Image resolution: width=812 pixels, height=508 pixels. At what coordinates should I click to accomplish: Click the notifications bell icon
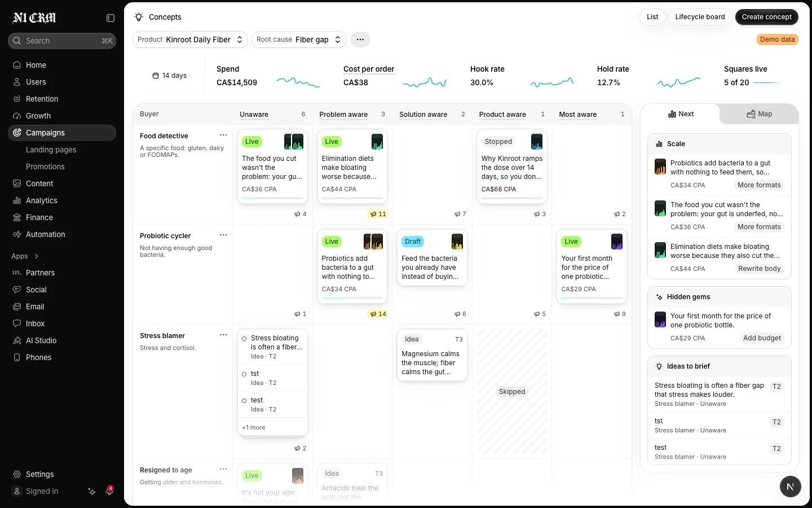(109, 491)
